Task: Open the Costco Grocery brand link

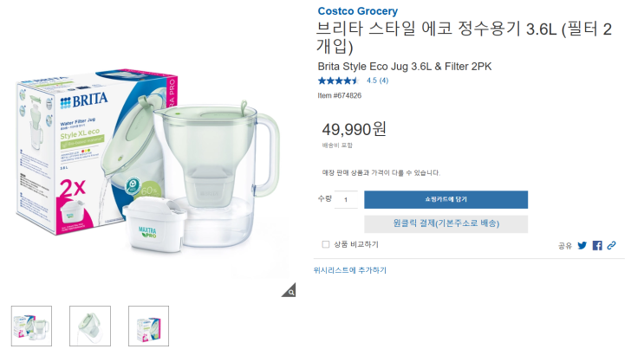Action: (x=358, y=11)
